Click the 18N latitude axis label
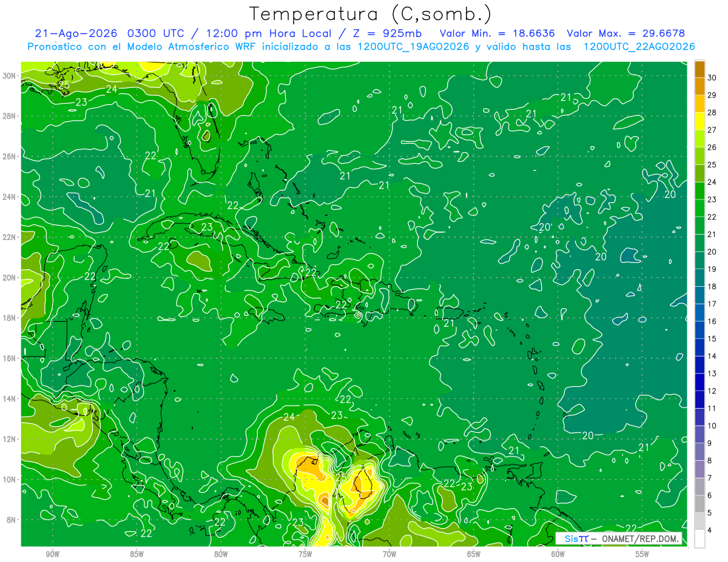 [10, 318]
